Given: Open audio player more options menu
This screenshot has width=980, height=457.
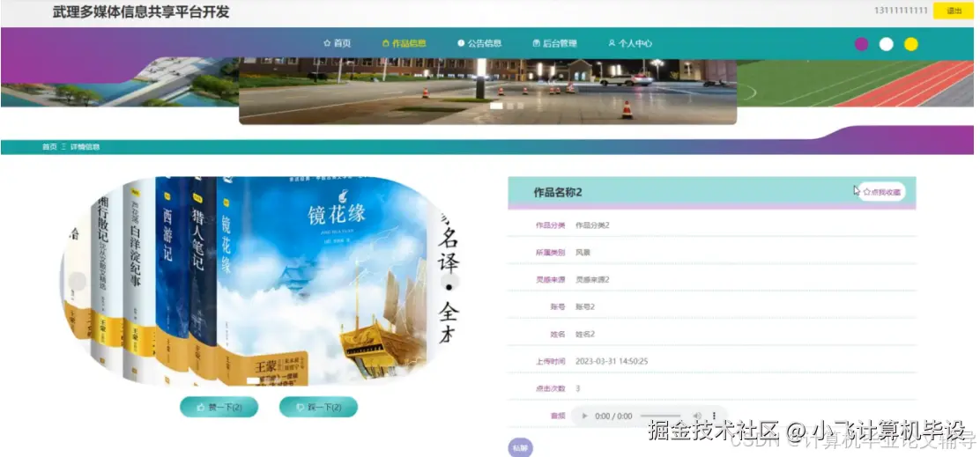Looking at the screenshot, I should [715, 416].
